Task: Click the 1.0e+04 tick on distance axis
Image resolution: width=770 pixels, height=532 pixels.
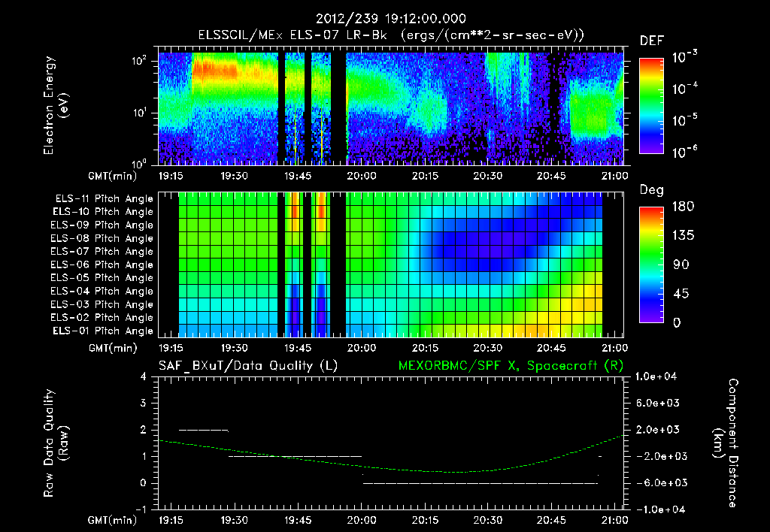Action: pyautogui.click(x=656, y=377)
